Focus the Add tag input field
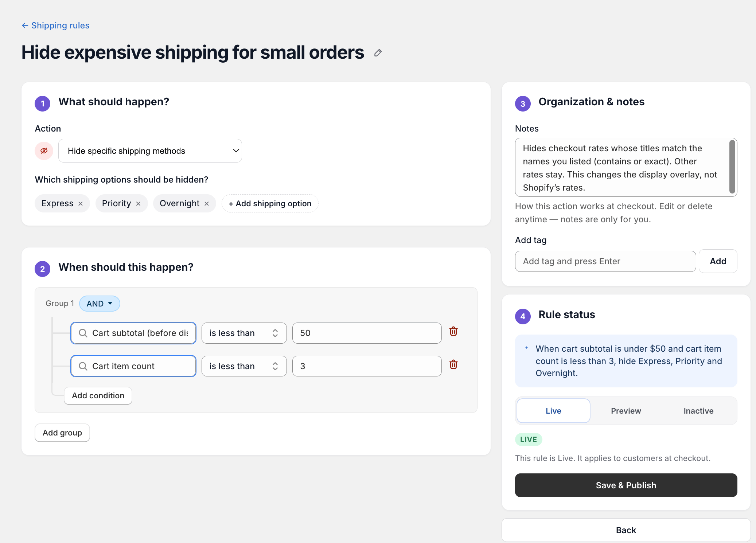Screen dimensions: 756x543 pos(605,261)
